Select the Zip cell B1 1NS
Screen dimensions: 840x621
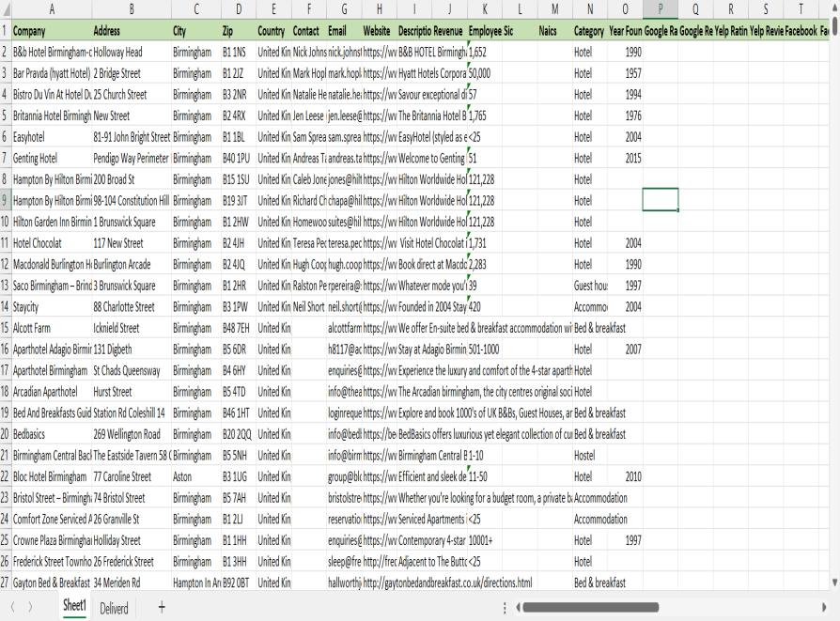click(237, 53)
